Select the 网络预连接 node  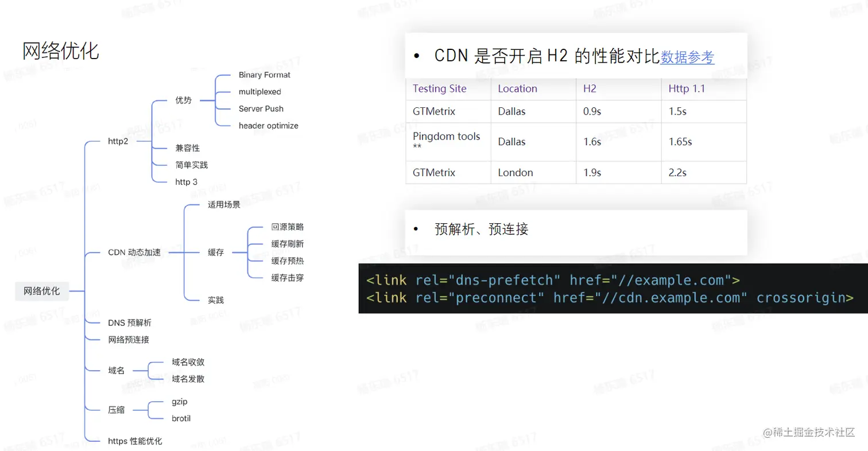click(x=129, y=340)
